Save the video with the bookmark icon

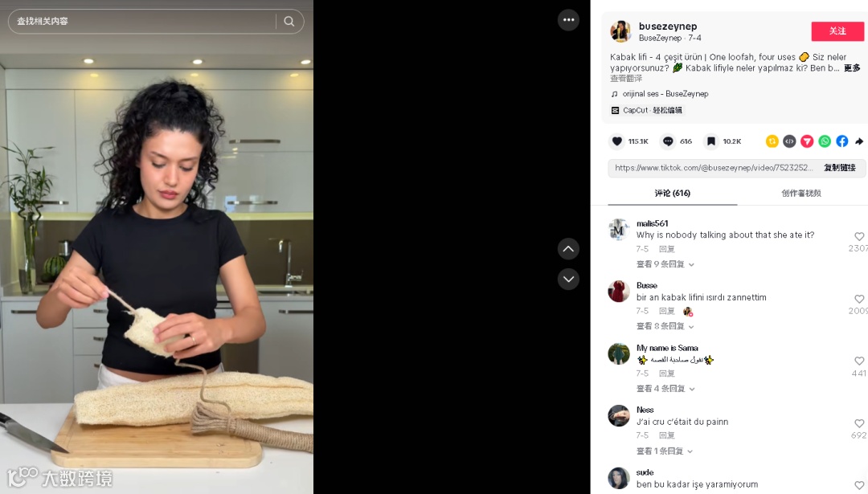(x=711, y=141)
